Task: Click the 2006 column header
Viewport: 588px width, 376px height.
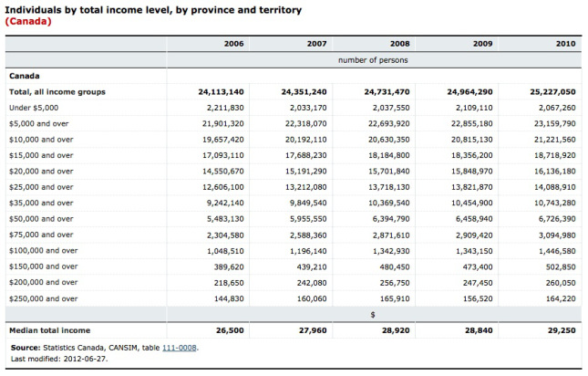Action: tap(234, 44)
